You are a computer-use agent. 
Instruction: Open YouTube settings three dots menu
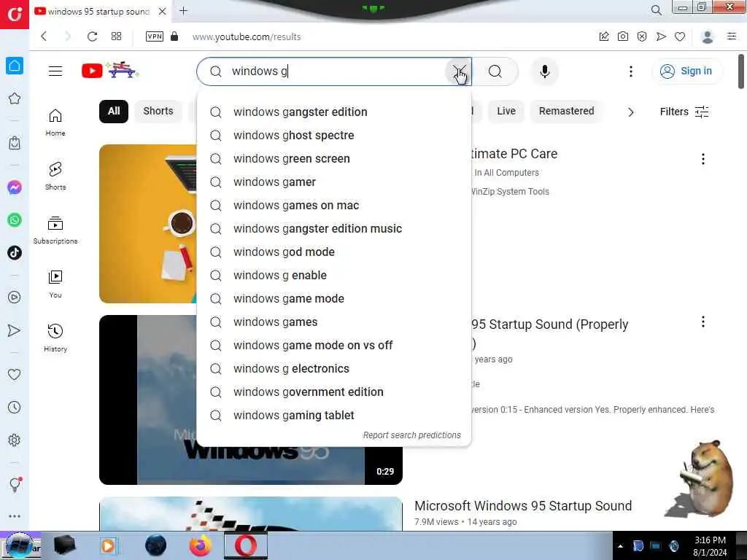pyautogui.click(x=631, y=71)
